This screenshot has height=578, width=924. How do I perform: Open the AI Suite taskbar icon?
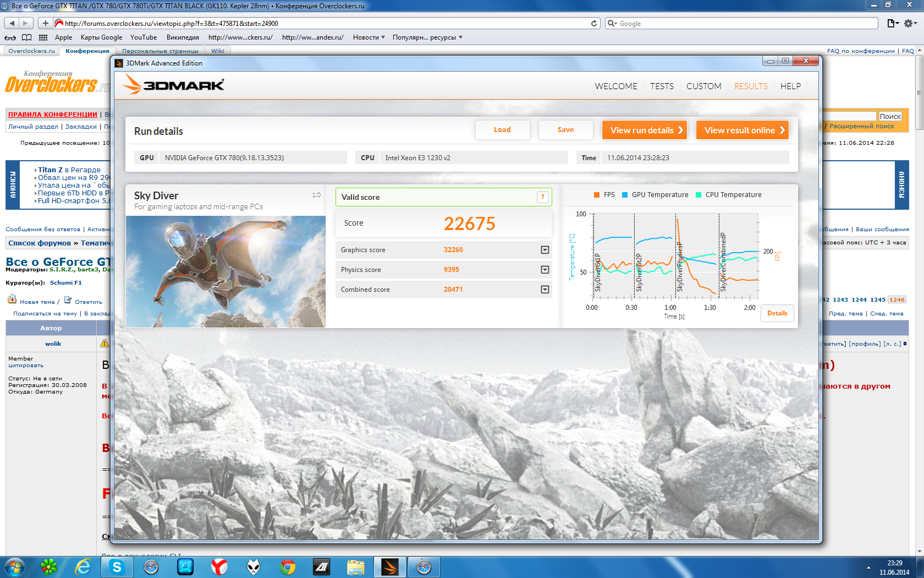pyautogui.click(x=322, y=567)
